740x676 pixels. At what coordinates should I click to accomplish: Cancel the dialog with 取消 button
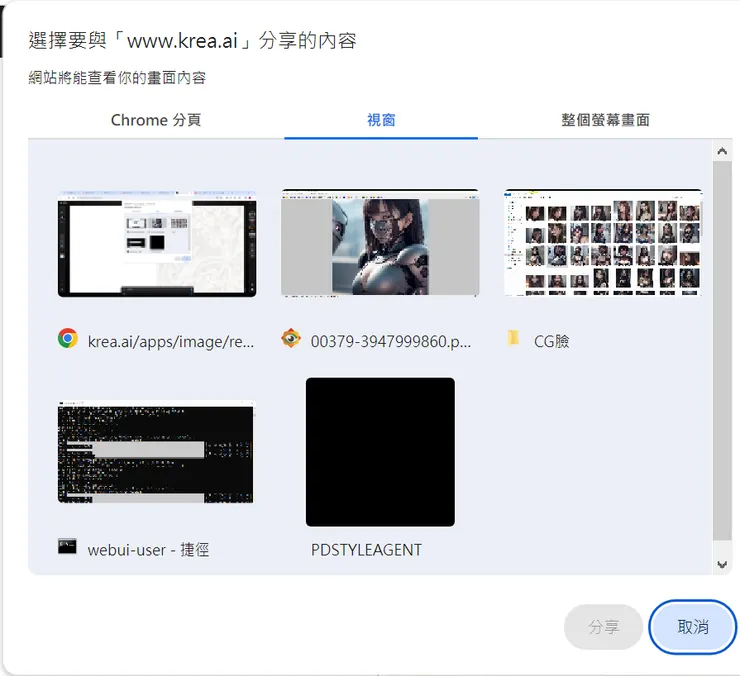tap(693, 627)
